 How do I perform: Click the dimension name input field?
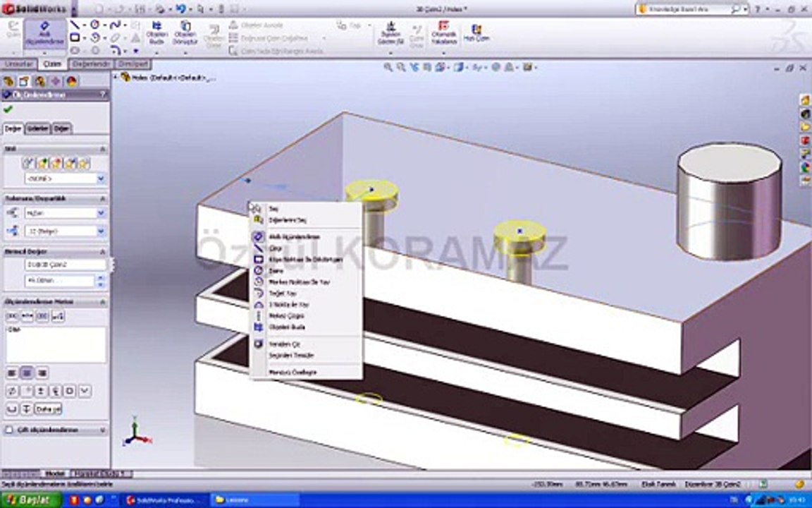(x=65, y=265)
